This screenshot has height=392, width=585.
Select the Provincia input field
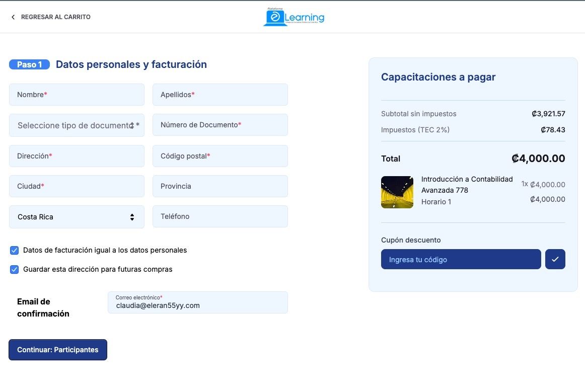click(x=220, y=186)
